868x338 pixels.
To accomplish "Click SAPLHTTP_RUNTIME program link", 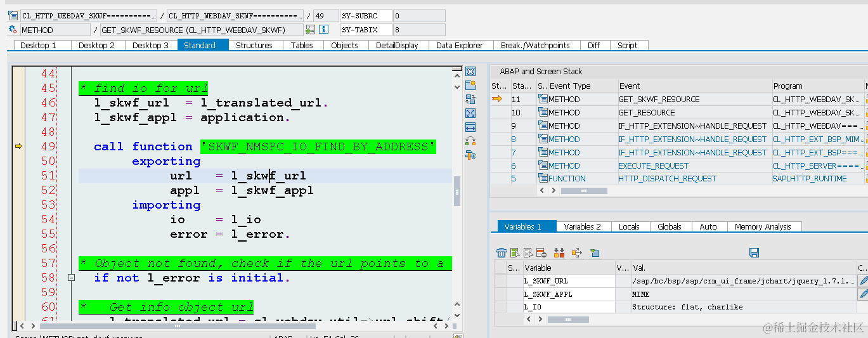I will tap(809, 179).
